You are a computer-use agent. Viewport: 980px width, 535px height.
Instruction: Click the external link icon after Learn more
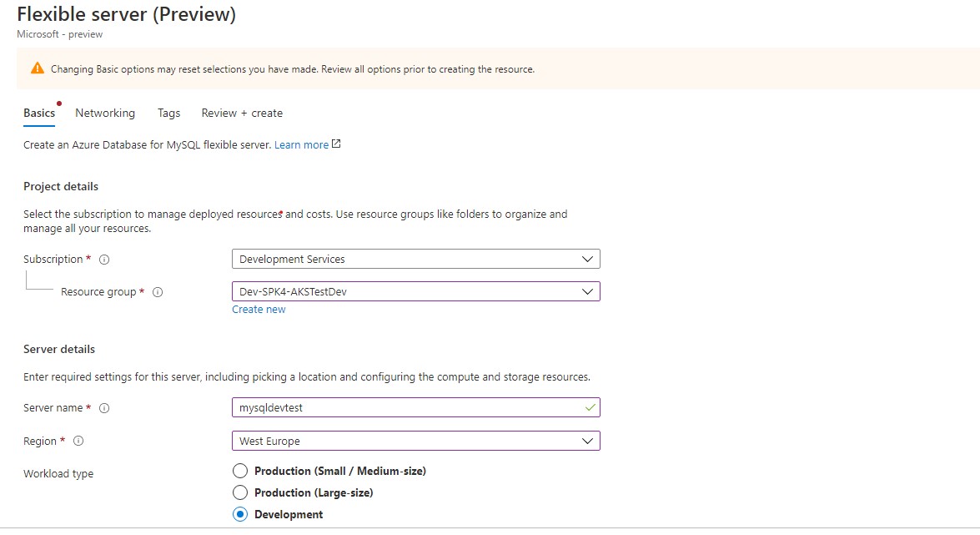[334, 144]
